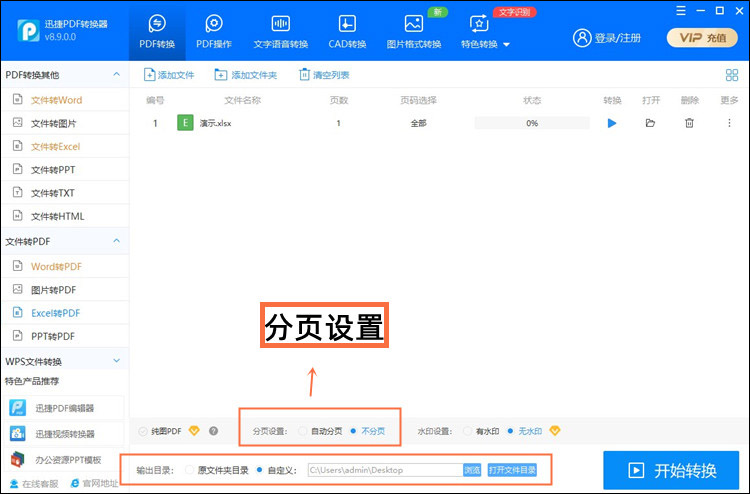750x494 pixels.
Task: Select the file name 演示.xlsx
Action: click(215, 123)
